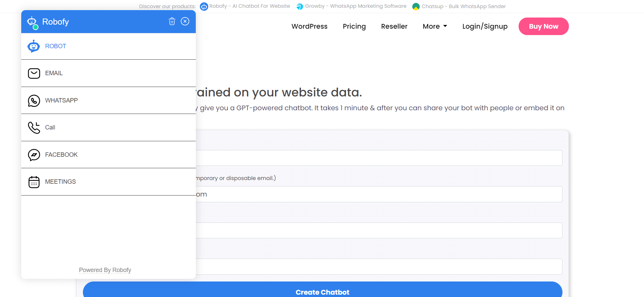
Task: Open Chatsup - Bulk WhatsApp Sender link
Action: point(464,6)
